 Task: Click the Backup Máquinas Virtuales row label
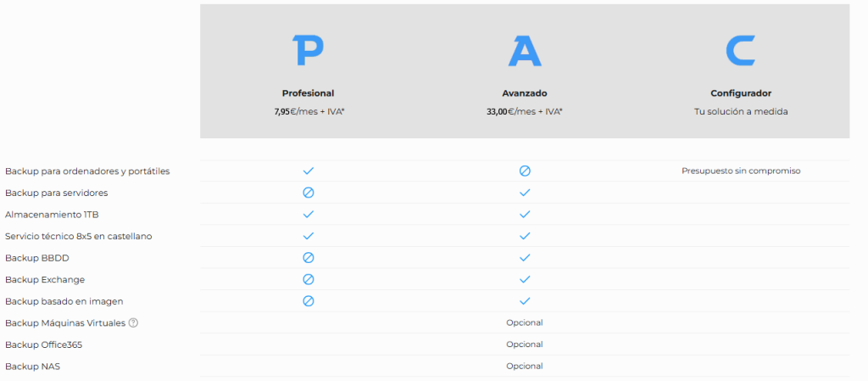[65, 322]
